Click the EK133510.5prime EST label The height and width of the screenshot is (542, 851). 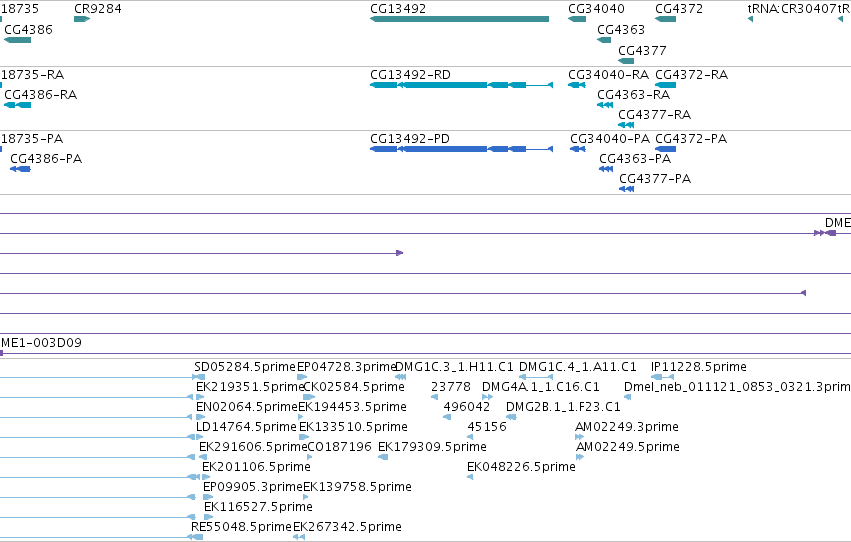tap(353, 427)
